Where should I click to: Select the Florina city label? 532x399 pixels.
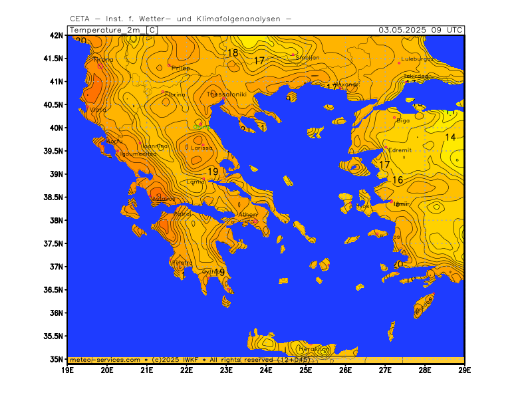pos(176,94)
